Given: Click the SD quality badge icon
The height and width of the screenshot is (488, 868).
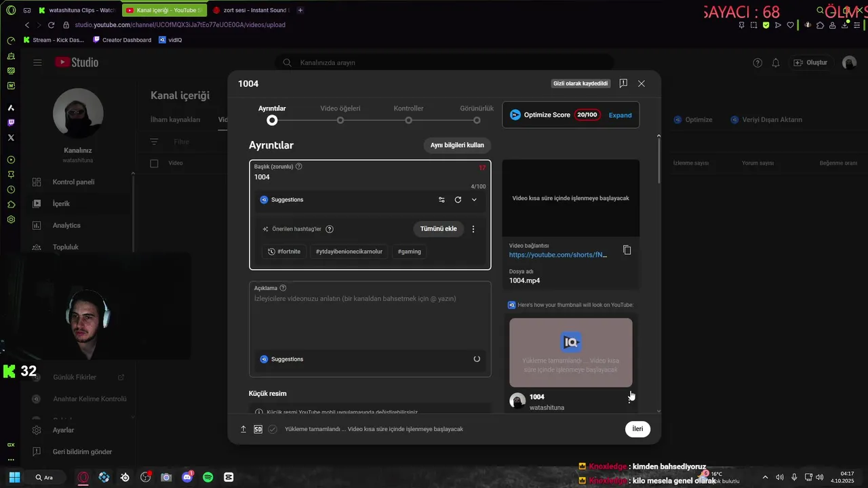Looking at the screenshot, I should coord(258,429).
